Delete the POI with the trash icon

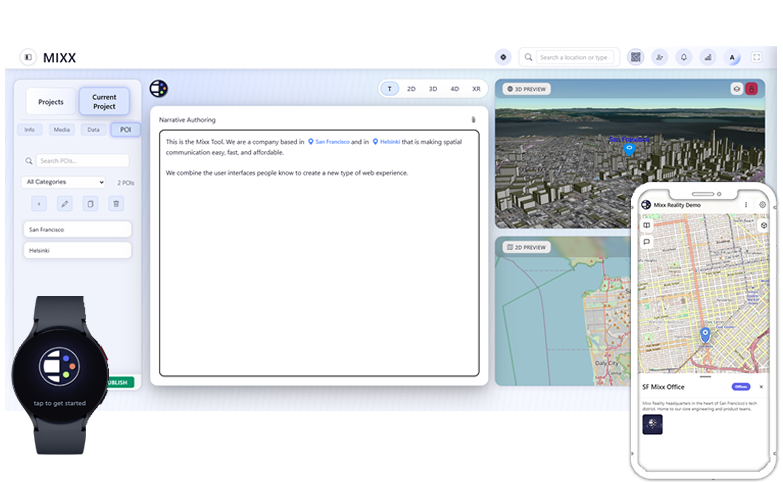tap(116, 203)
